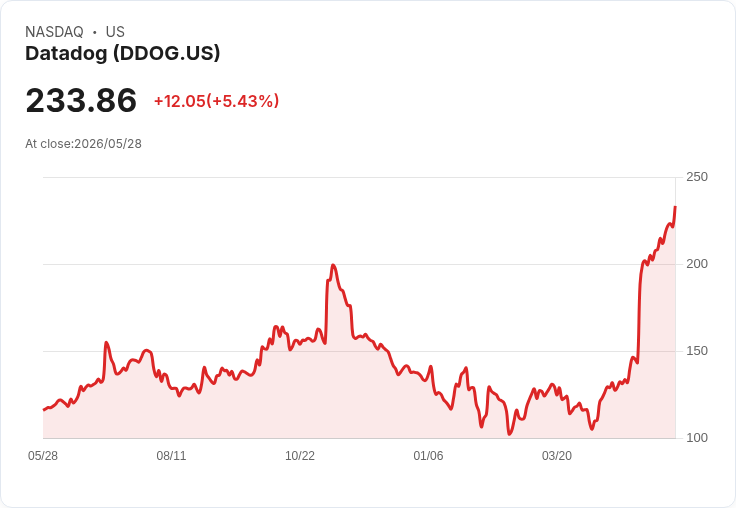736x508 pixels.
Task: Click the 08/11 date axis label
Action: [171, 455]
